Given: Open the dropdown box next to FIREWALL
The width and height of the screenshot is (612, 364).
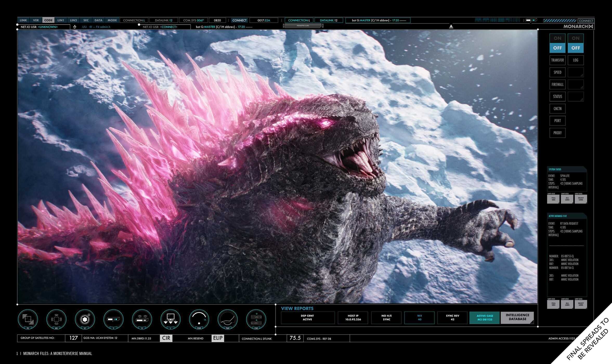Looking at the screenshot, I should (575, 84).
